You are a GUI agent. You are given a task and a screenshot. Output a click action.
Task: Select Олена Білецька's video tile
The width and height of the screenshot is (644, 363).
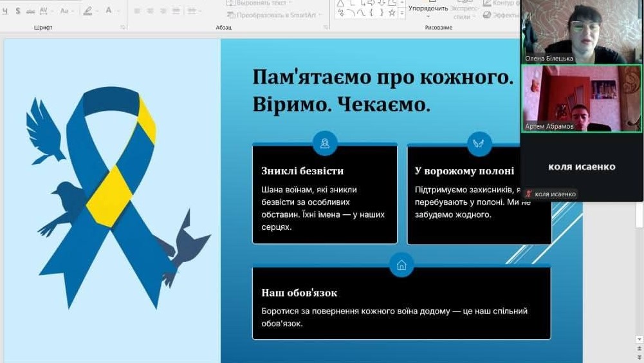point(582,32)
